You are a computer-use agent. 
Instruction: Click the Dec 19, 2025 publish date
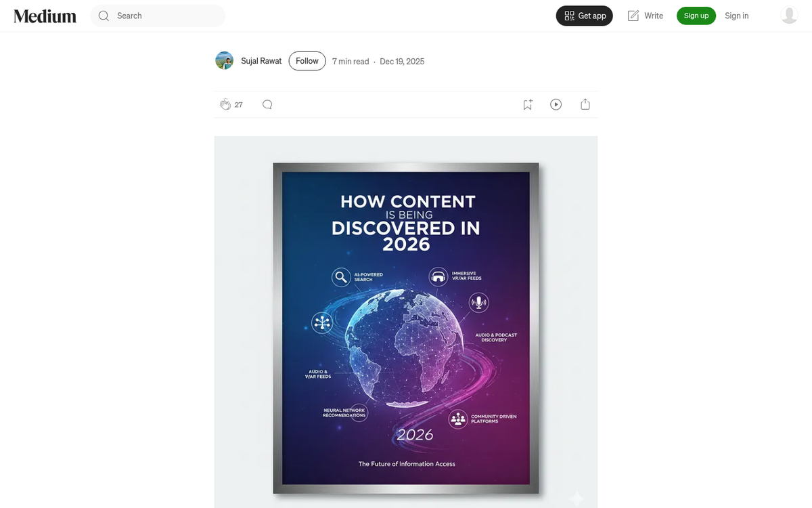click(402, 61)
